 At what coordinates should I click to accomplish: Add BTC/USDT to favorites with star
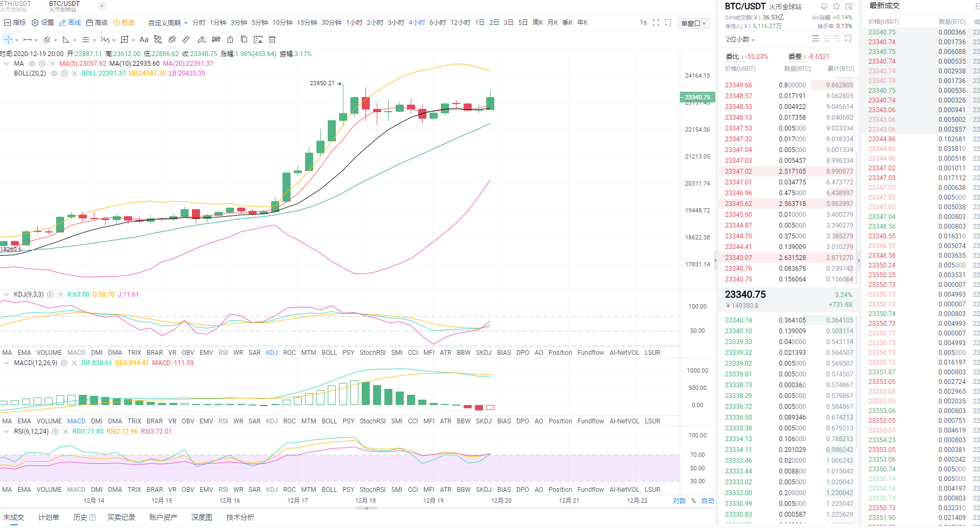[837, 6]
